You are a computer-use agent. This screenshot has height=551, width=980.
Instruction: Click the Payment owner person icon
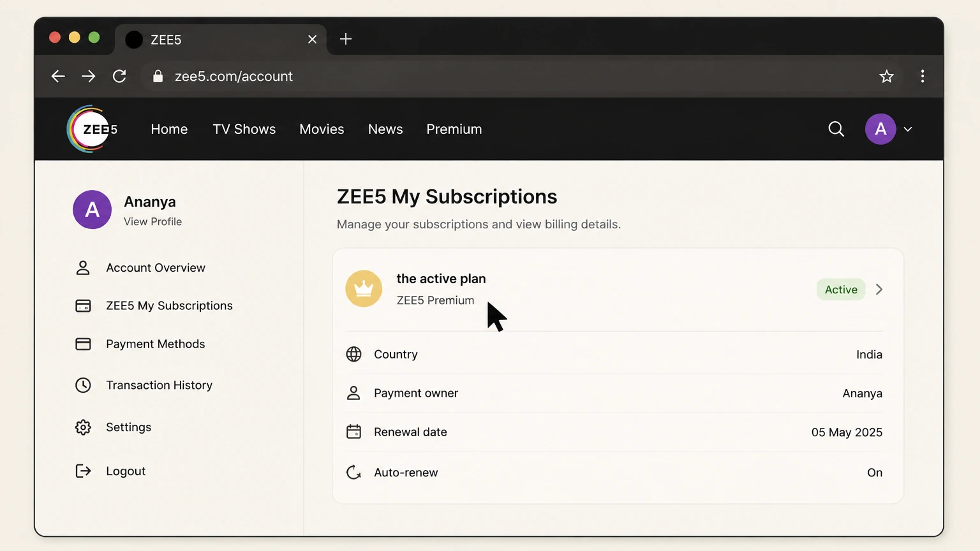click(353, 393)
